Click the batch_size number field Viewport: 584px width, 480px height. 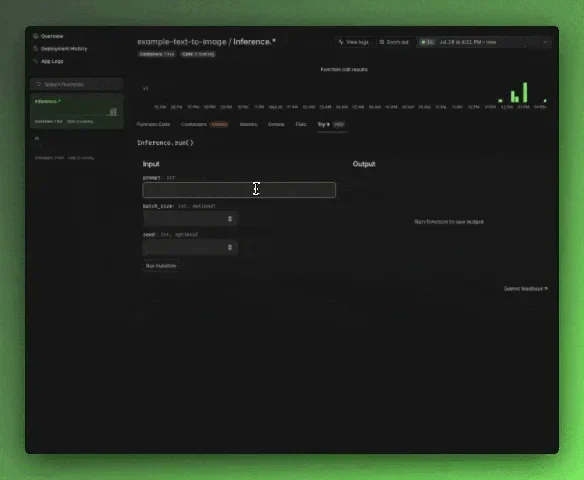tap(190, 219)
